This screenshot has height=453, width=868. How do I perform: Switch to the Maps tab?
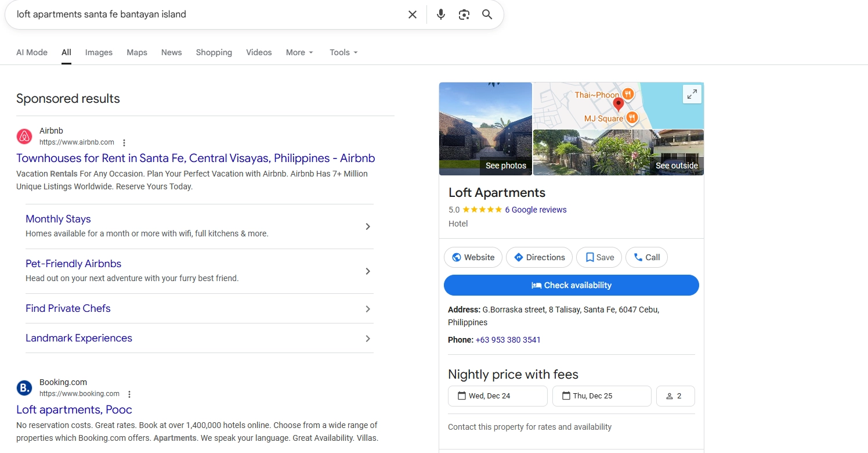(137, 52)
